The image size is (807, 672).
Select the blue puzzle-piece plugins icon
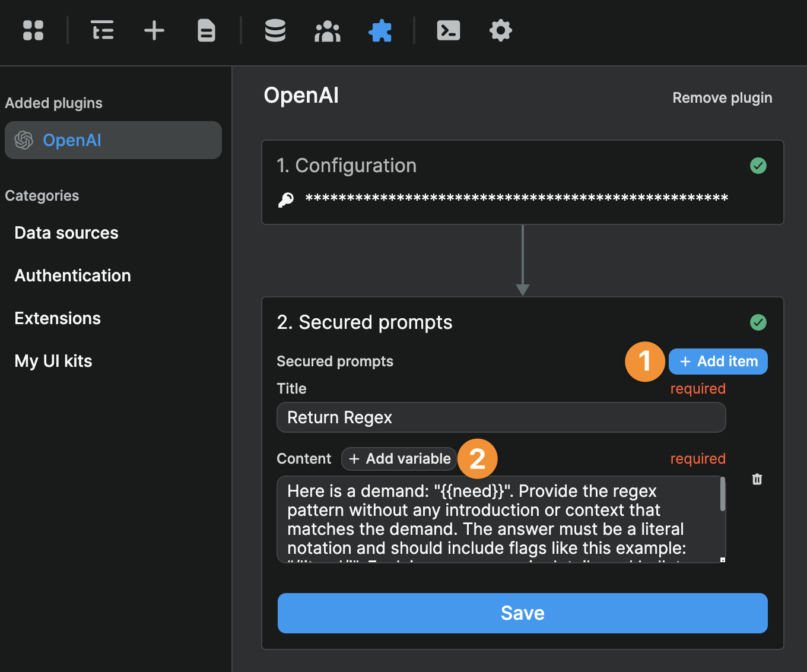click(x=380, y=31)
